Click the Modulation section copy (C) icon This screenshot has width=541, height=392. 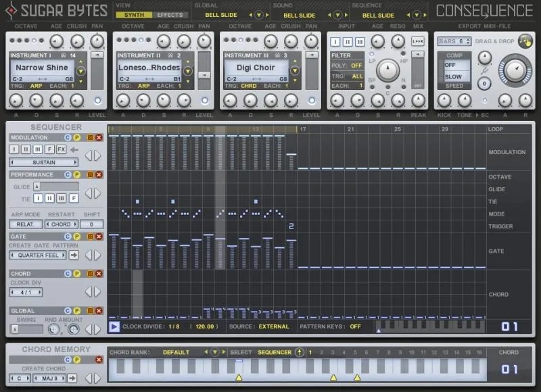click(68, 138)
